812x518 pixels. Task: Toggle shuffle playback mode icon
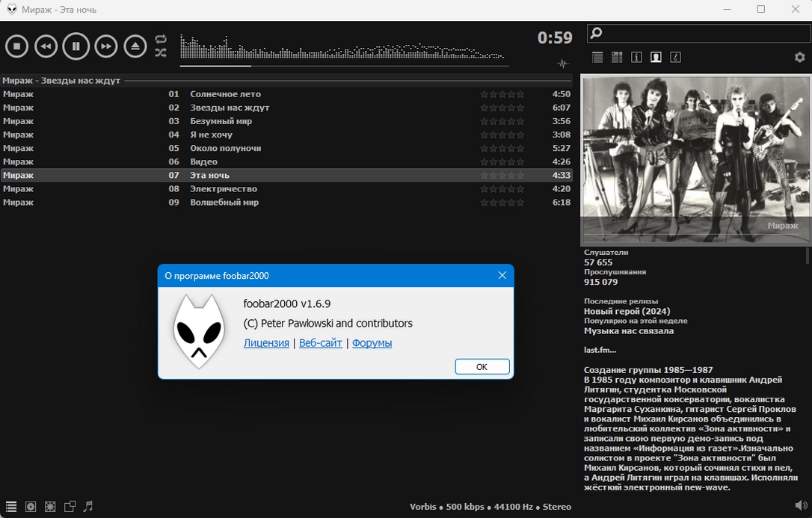pos(161,52)
